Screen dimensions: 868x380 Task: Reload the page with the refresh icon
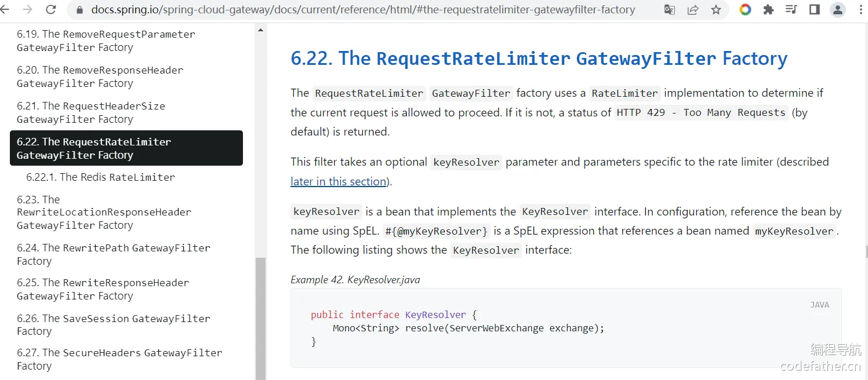coord(51,9)
